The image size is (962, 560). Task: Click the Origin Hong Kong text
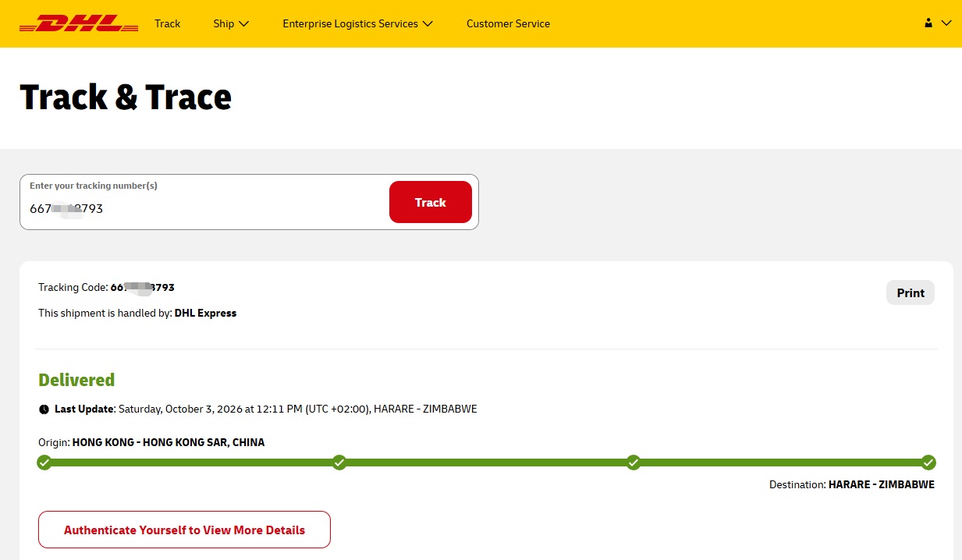pos(151,442)
